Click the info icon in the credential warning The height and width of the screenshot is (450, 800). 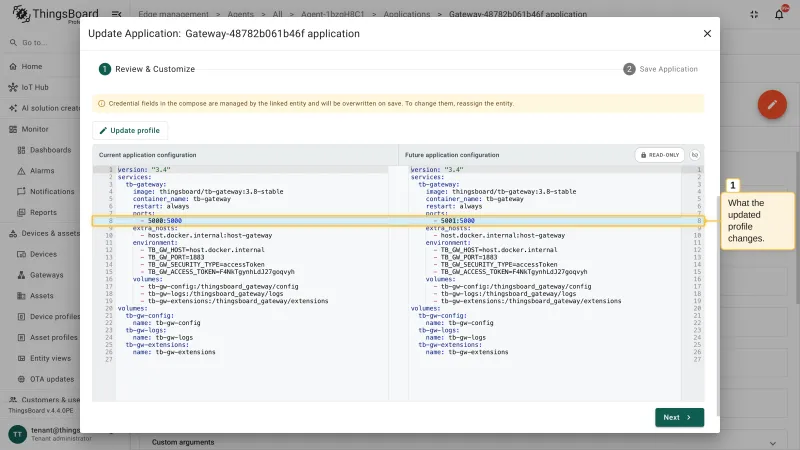102,104
